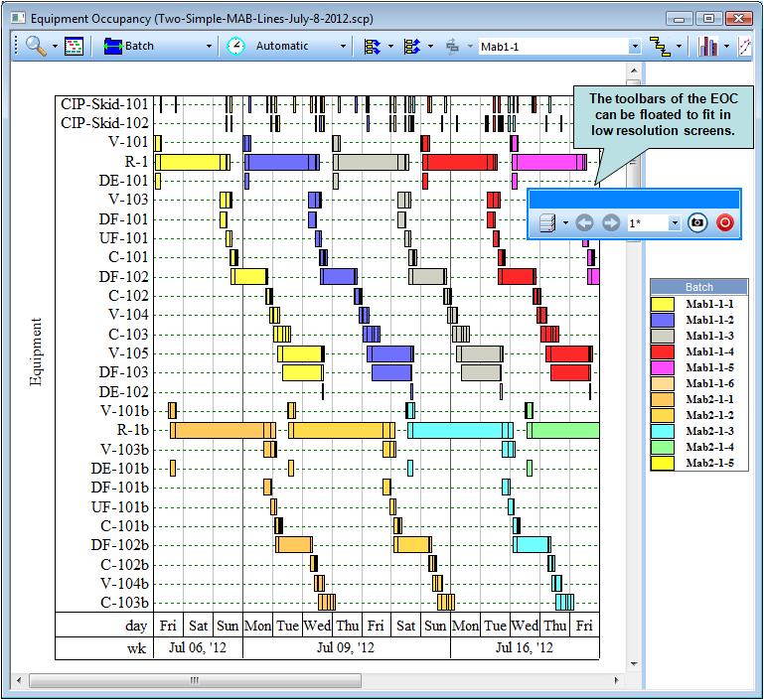
Task: Click the camera snapshot icon
Action: tap(697, 223)
